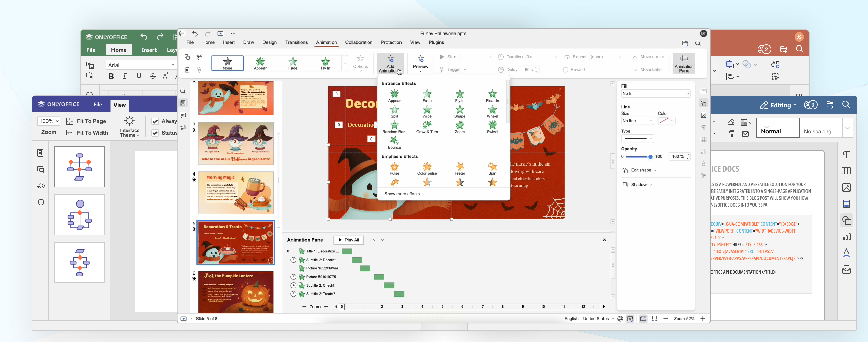The height and width of the screenshot is (342, 868).
Task: Open the Plugins tab
Action: tap(436, 42)
